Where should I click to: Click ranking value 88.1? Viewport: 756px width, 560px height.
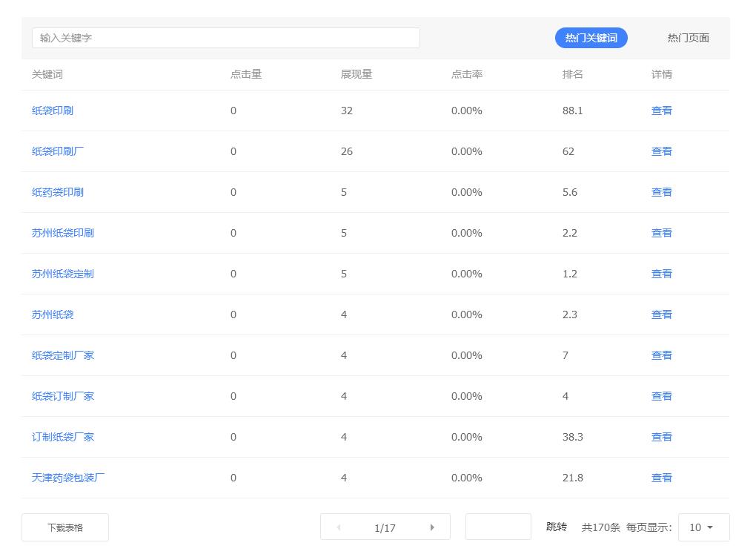click(x=573, y=111)
